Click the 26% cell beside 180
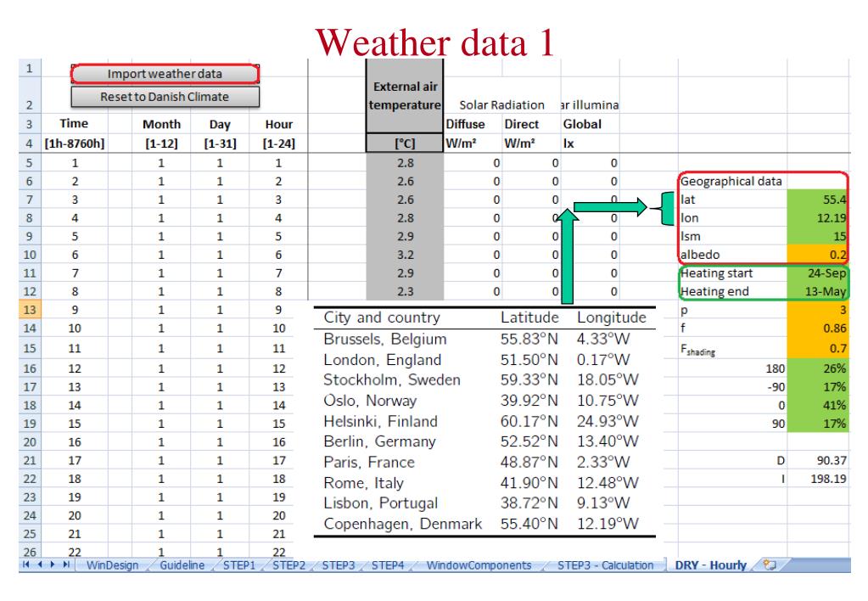The image size is (868, 601). click(818, 368)
